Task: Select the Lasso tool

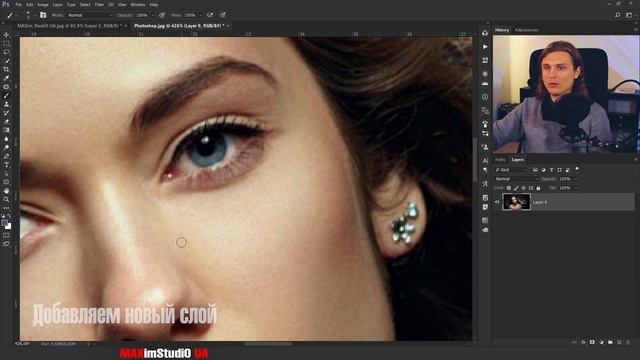Action: point(7,52)
